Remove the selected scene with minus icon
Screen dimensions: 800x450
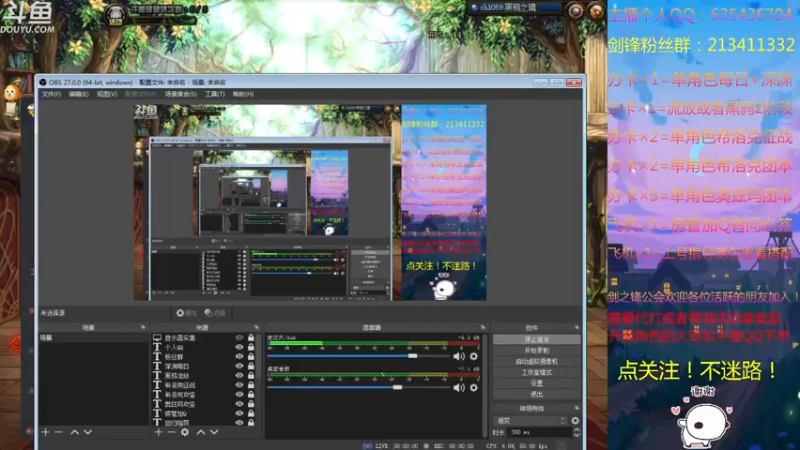59,432
